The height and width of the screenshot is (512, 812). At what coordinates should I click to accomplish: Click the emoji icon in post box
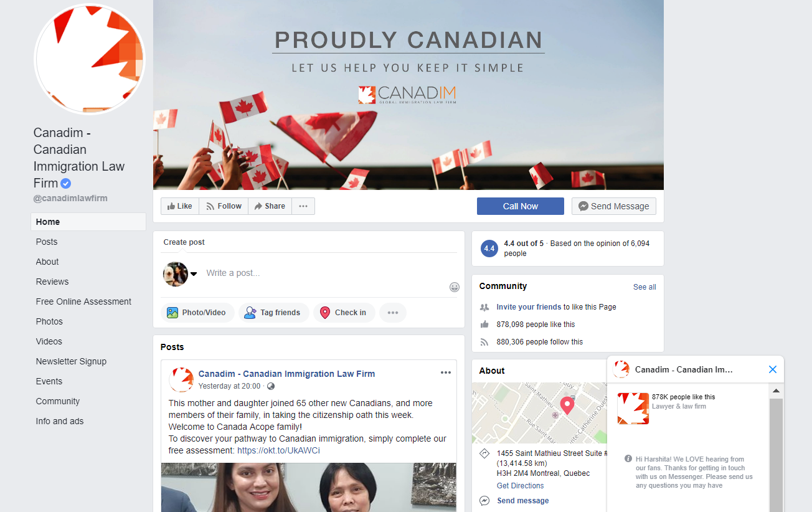click(455, 287)
